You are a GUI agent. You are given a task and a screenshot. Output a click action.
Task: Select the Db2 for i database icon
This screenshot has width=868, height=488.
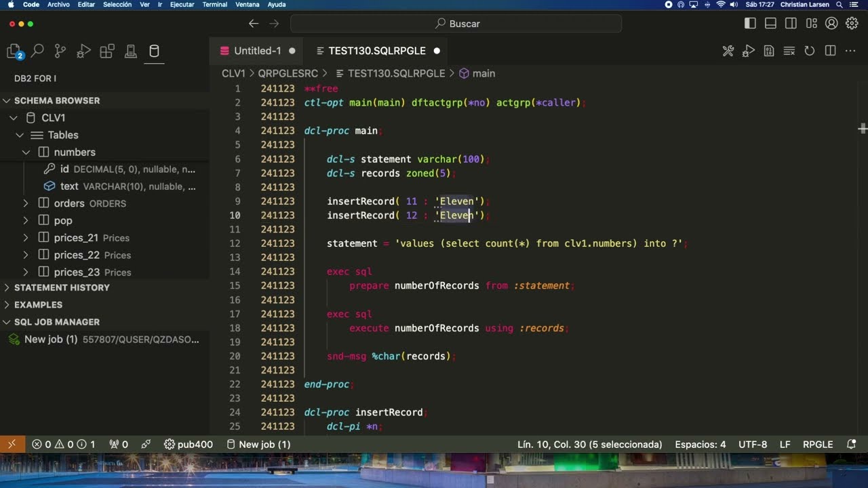154,51
